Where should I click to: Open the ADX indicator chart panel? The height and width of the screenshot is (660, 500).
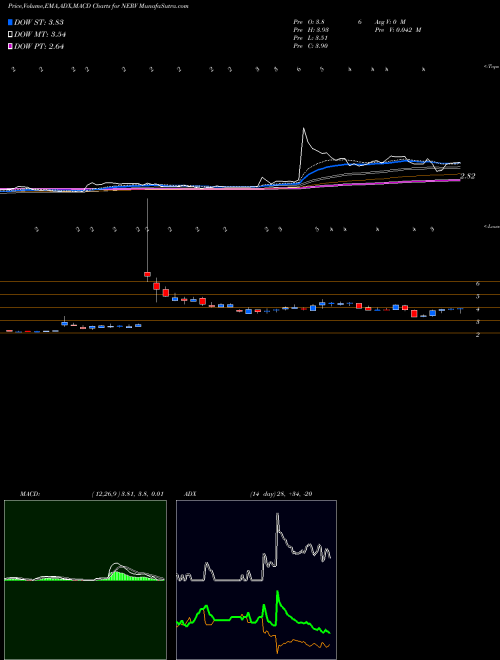(256, 580)
